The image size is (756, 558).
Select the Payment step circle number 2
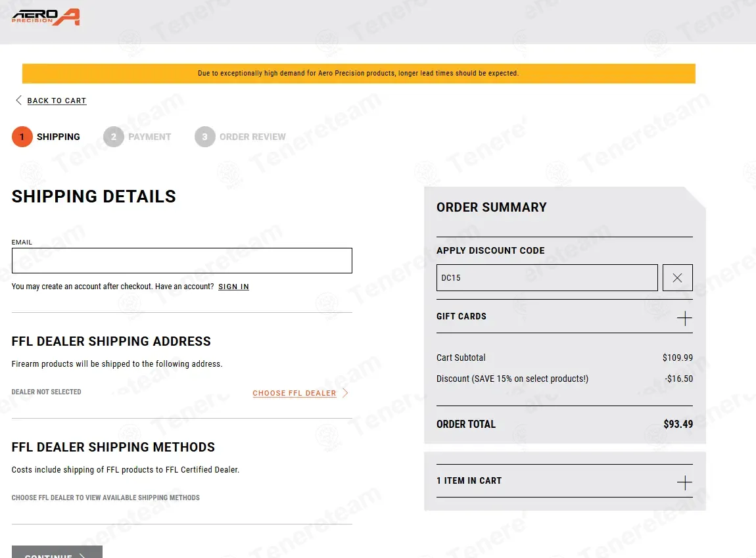[113, 137]
